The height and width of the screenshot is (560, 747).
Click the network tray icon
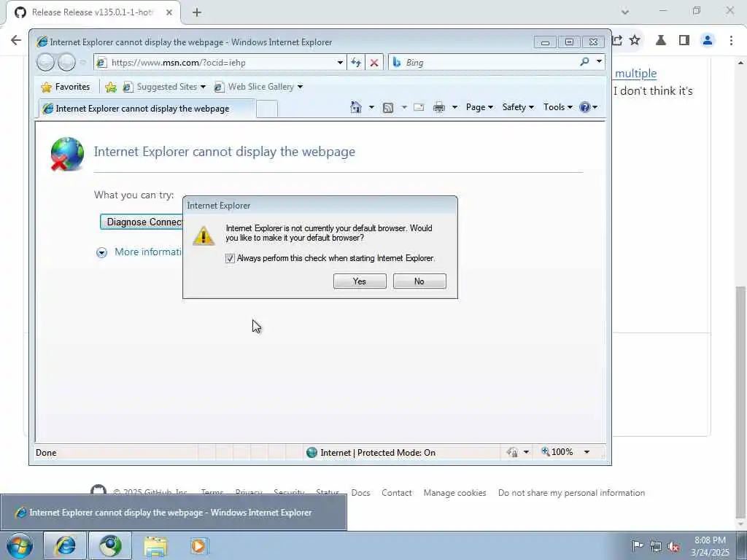[656, 547]
